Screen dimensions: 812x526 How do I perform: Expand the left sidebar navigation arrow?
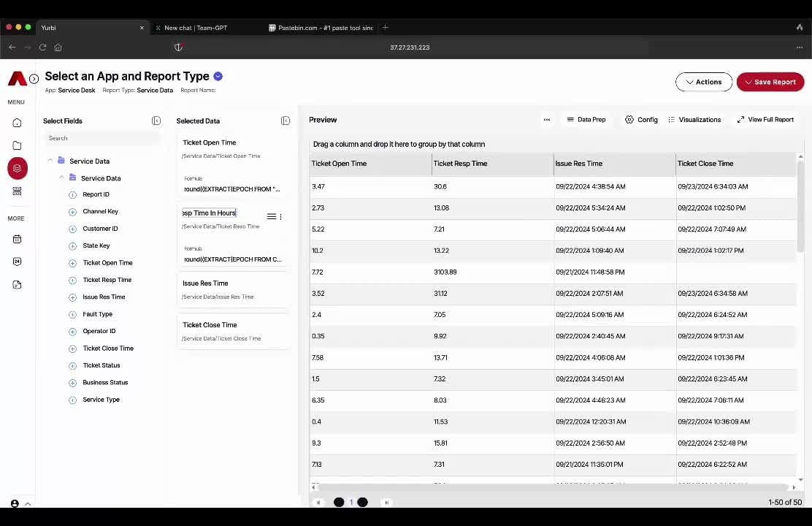pos(34,79)
